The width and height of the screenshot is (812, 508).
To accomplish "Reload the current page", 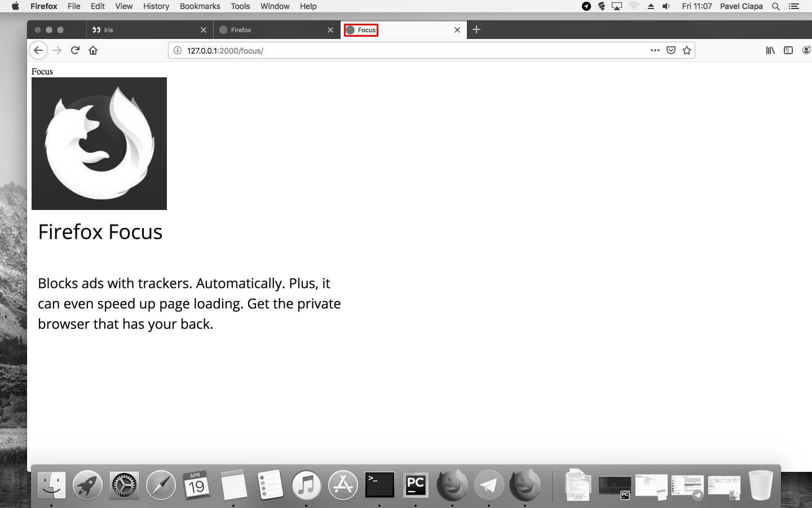I will (75, 50).
